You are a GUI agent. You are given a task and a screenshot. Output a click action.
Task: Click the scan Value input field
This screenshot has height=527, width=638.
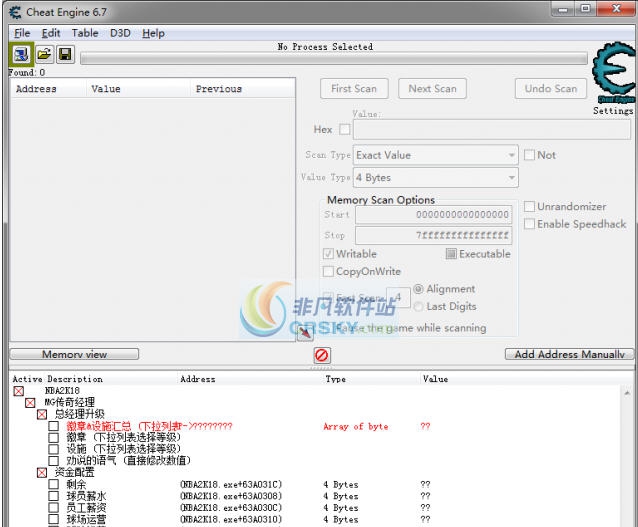[x=492, y=130]
